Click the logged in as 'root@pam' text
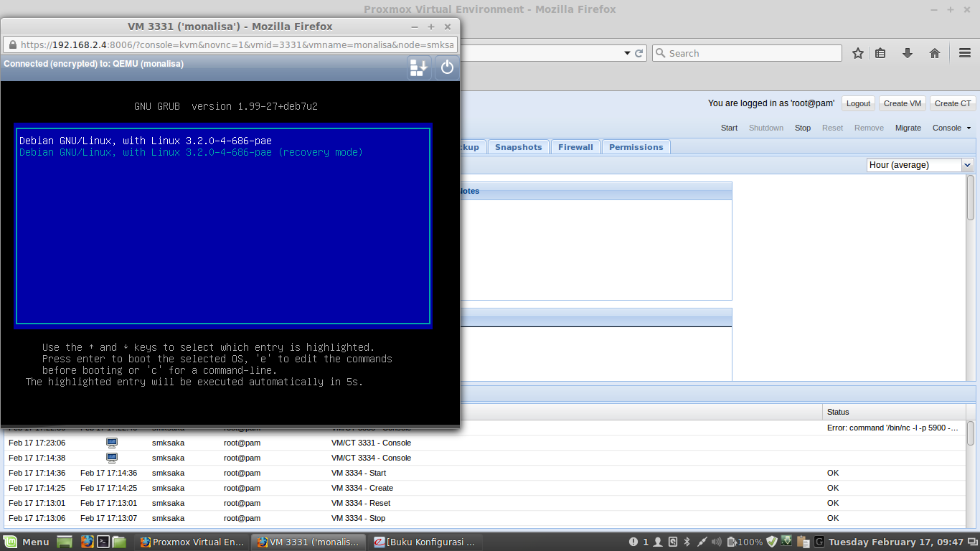The width and height of the screenshot is (980, 551). coord(771,103)
